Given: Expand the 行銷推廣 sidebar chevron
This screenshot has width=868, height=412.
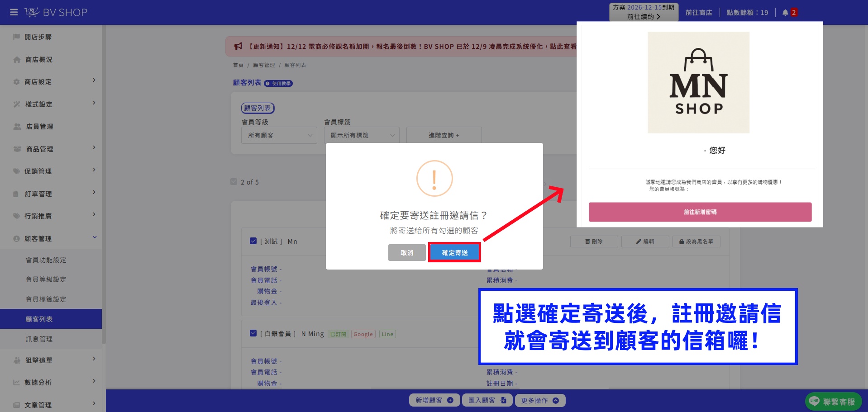Looking at the screenshot, I should click(x=94, y=215).
